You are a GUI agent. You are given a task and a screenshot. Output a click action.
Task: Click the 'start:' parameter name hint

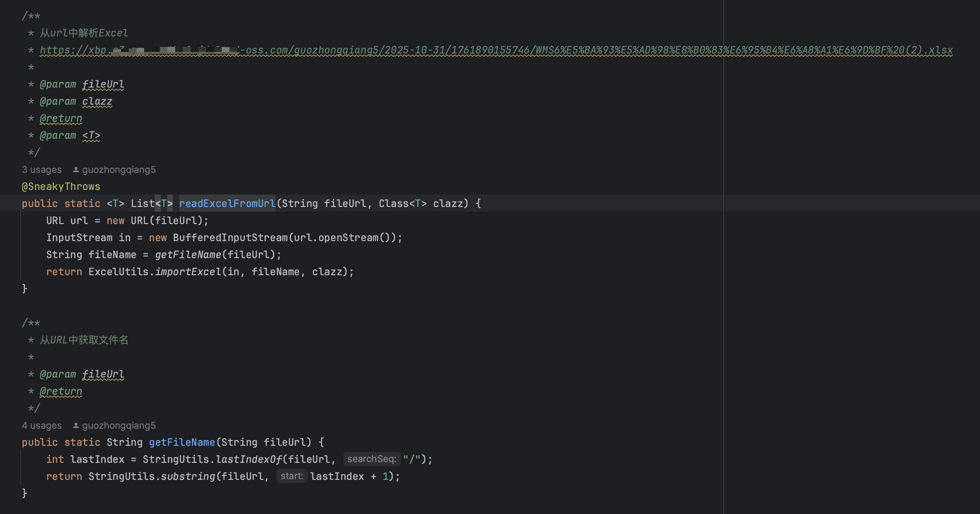pos(292,476)
